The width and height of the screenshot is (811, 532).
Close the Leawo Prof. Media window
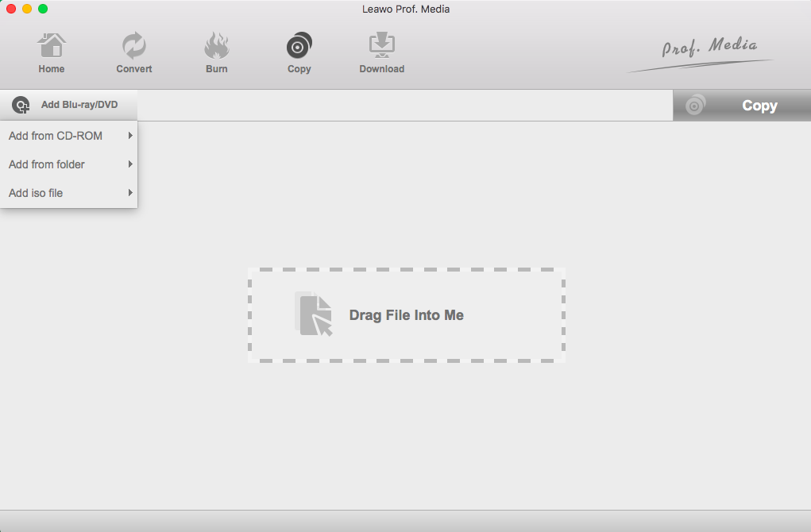(x=11, y=9)
